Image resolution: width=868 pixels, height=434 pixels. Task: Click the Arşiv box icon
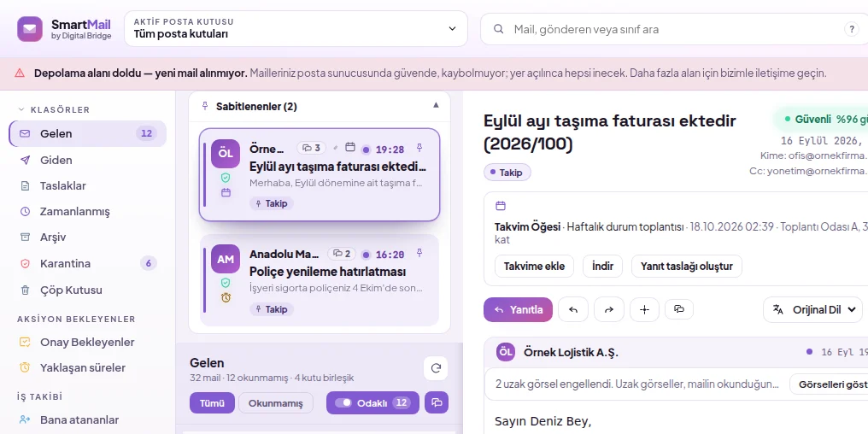[25, 237]
